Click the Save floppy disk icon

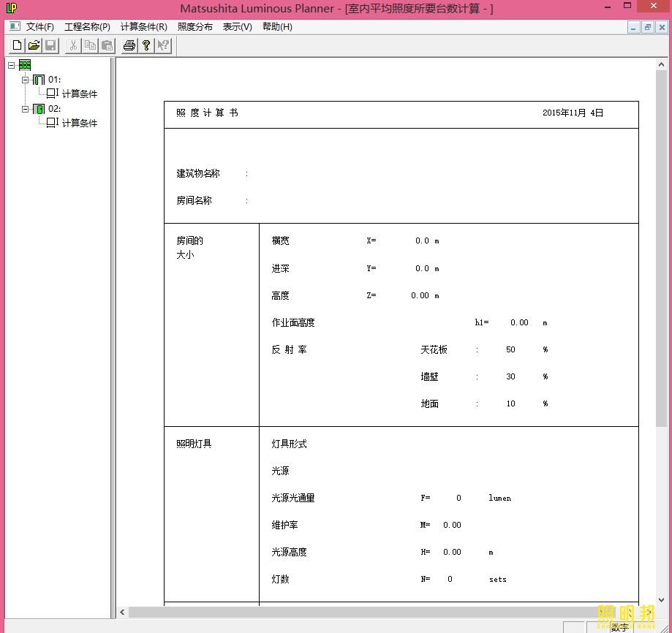[x=50, y=46]
